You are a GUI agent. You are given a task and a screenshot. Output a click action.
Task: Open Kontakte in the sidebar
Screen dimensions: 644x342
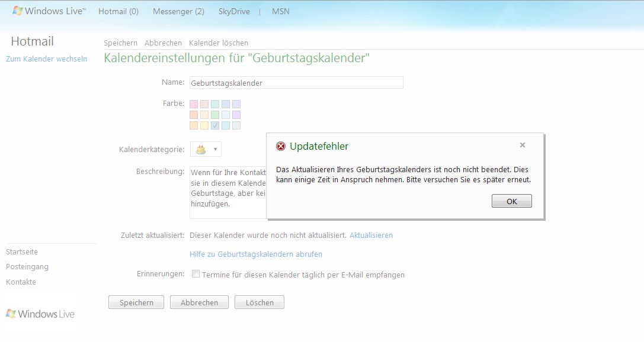click(21, 282)
